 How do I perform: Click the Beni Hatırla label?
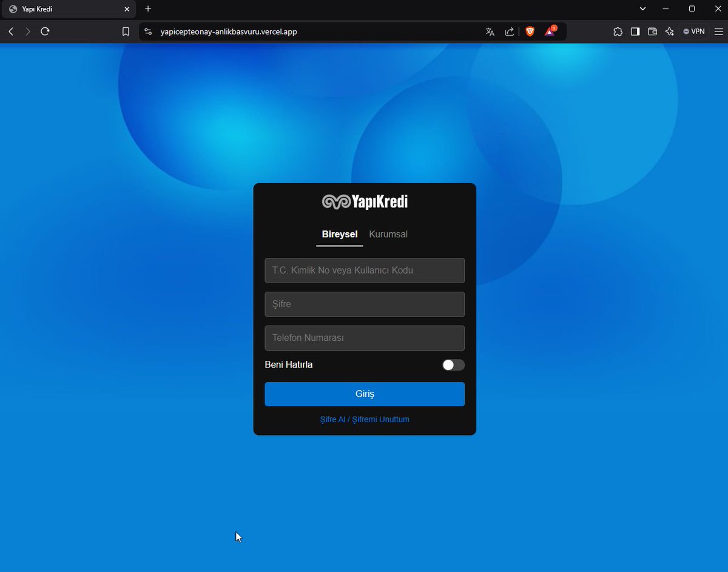click(x=289, y=365)
